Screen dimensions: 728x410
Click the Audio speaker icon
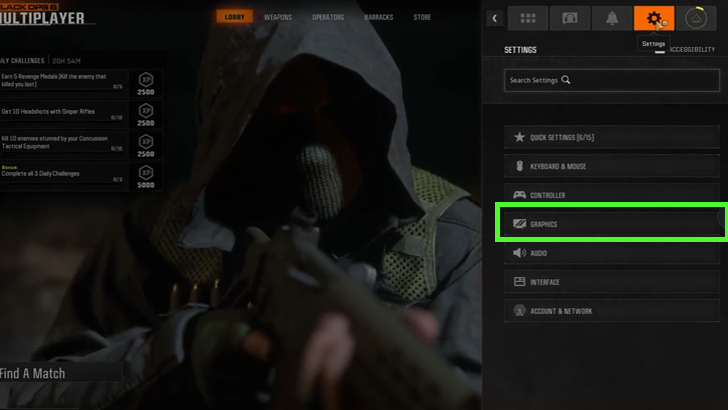[x=520, y=253]
